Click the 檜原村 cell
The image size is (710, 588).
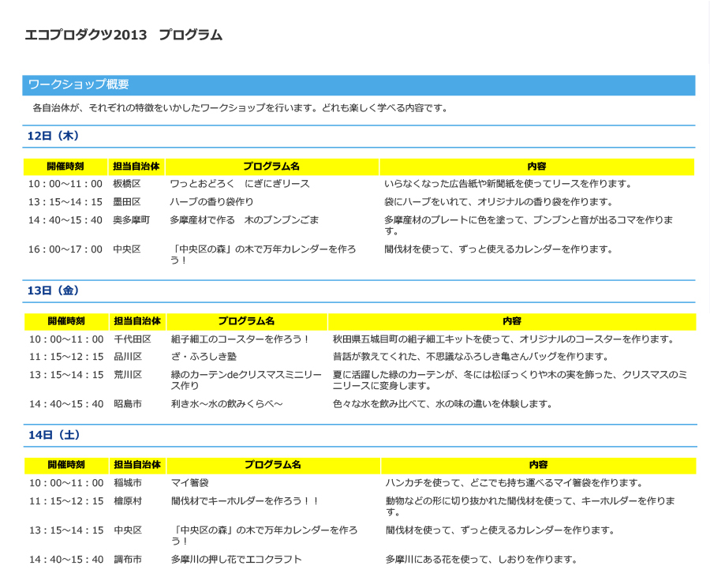(128, 501)
